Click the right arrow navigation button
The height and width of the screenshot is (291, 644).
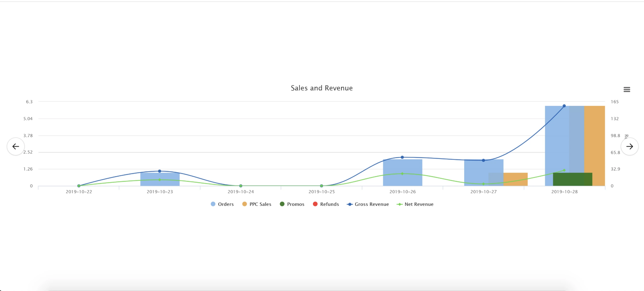pos(629,146)
